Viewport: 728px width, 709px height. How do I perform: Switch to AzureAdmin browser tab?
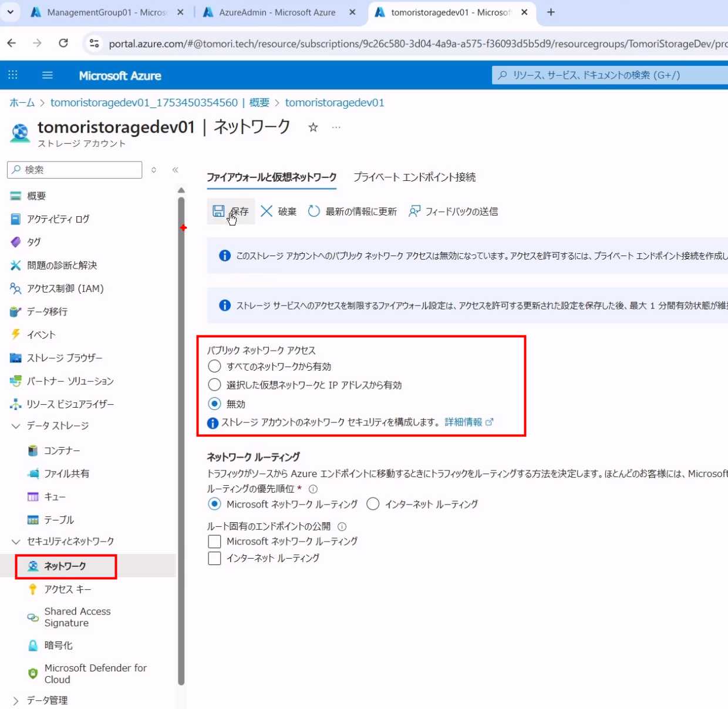pos(277,12)
